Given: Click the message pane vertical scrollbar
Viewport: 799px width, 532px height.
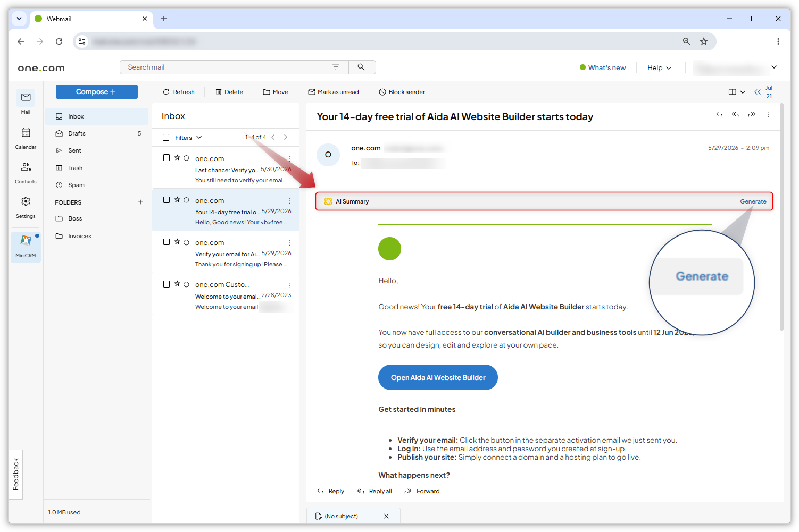Looking at the screenshot, I should (x=781, y=218).
